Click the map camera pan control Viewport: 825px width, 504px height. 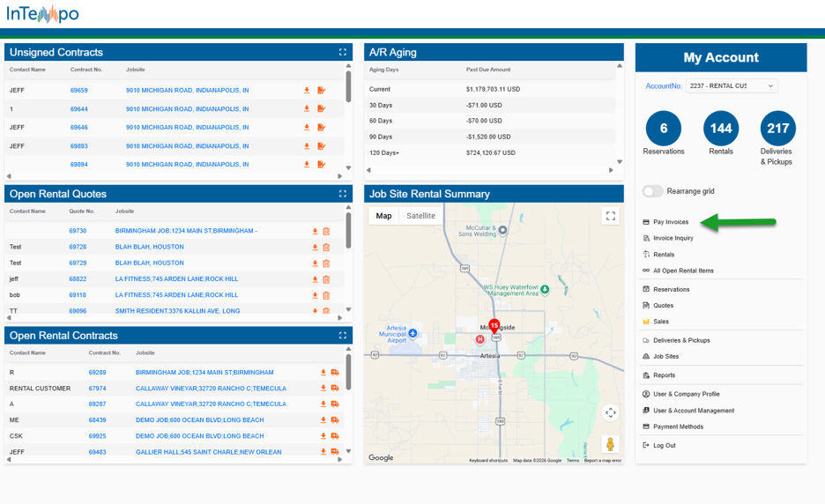[x=610, y=413]
